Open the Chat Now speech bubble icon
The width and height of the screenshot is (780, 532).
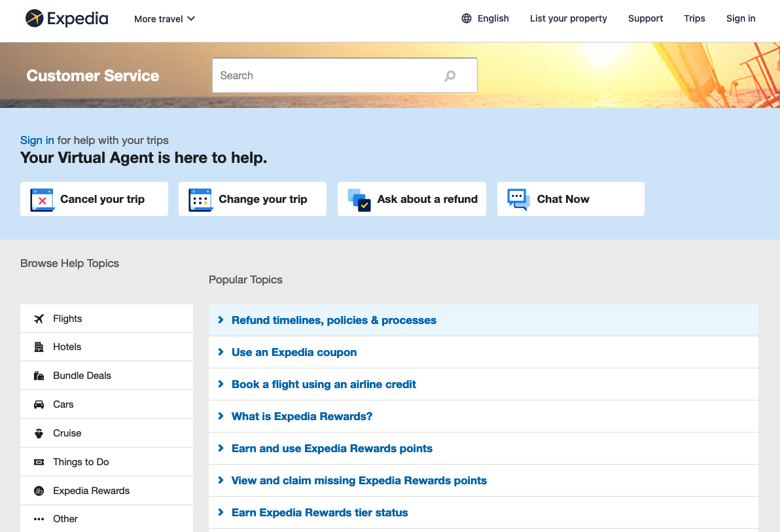pos(517,198)
